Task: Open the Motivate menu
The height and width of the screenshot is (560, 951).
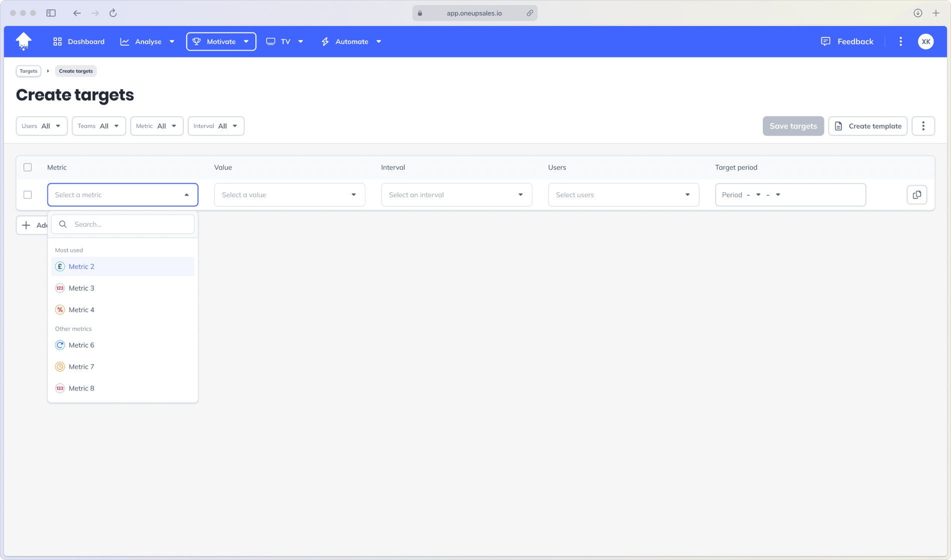Action: pyautogui.click(x=221, y=42)
